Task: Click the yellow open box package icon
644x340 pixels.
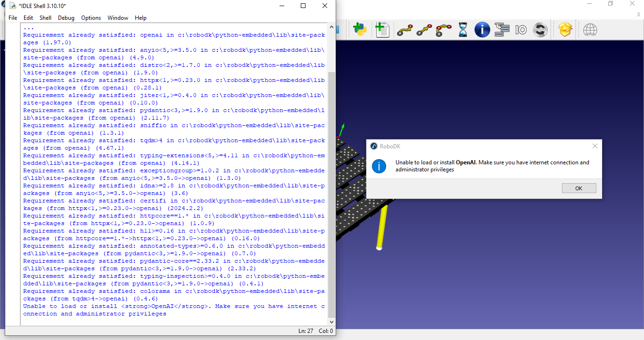Action: [565, 30]
